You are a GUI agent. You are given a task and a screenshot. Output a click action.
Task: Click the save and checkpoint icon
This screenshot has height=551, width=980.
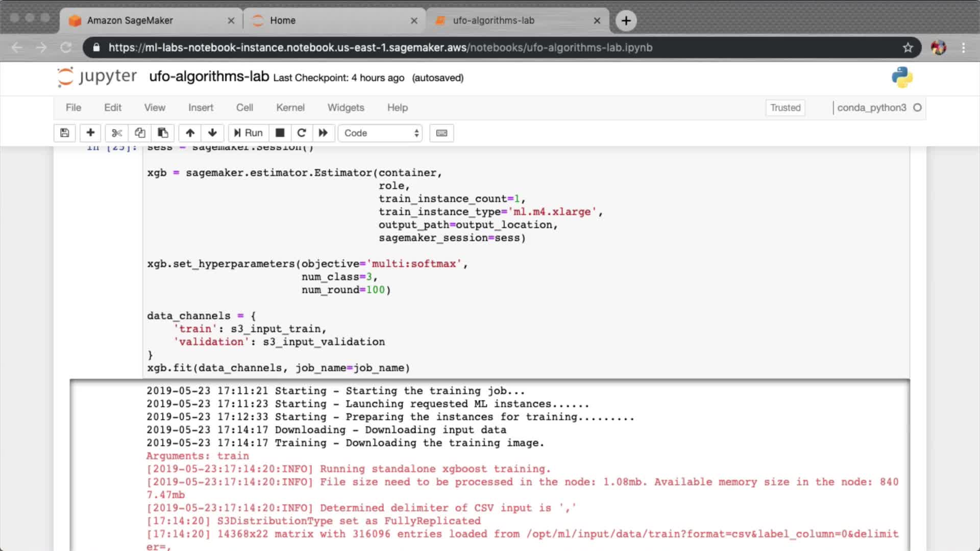click(65, 133)
